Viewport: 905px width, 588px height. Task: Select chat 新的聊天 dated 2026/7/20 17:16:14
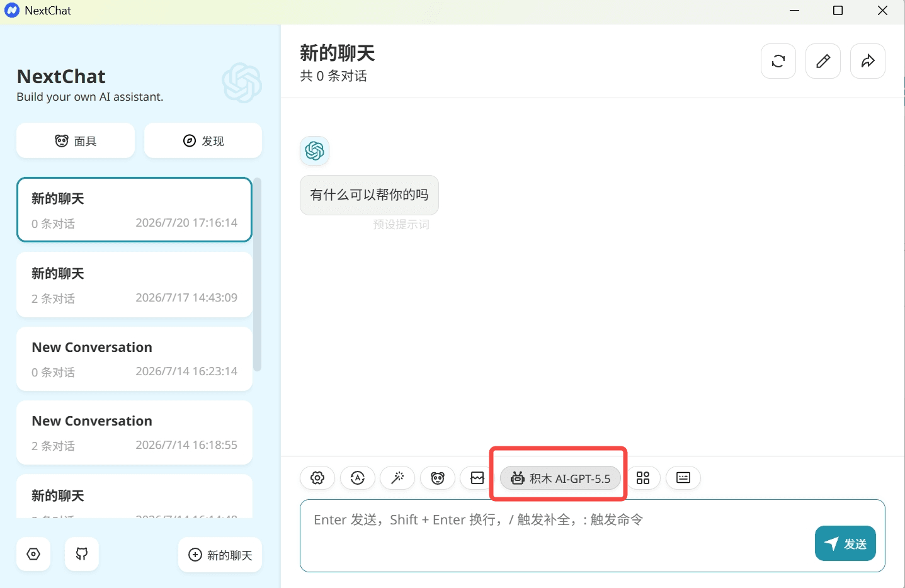pos(134,210)
